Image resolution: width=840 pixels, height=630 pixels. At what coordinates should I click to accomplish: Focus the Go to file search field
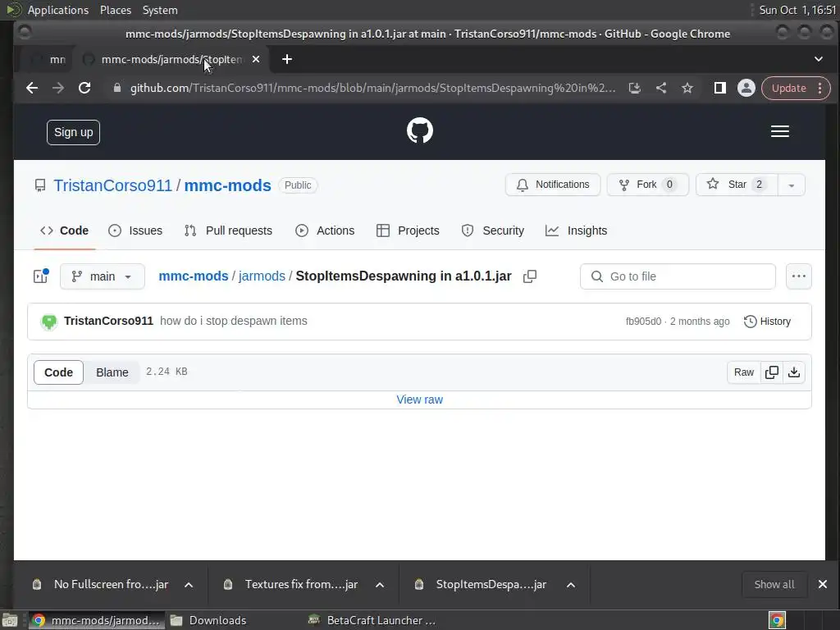tap(678, 276)
